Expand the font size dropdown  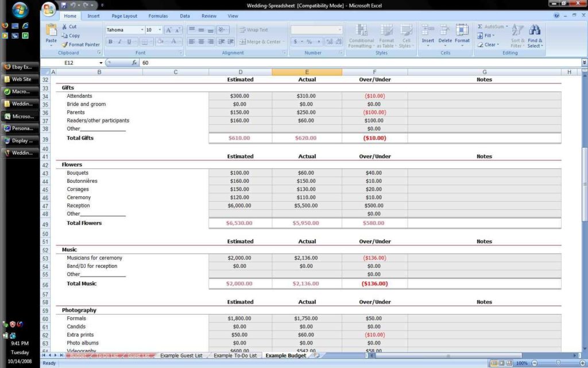coord(160,30)
